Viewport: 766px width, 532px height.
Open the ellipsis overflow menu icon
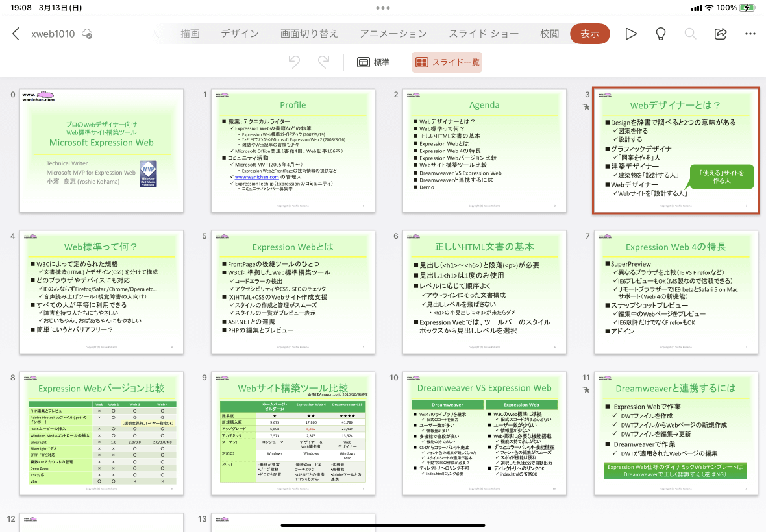(x=750, y=33)
